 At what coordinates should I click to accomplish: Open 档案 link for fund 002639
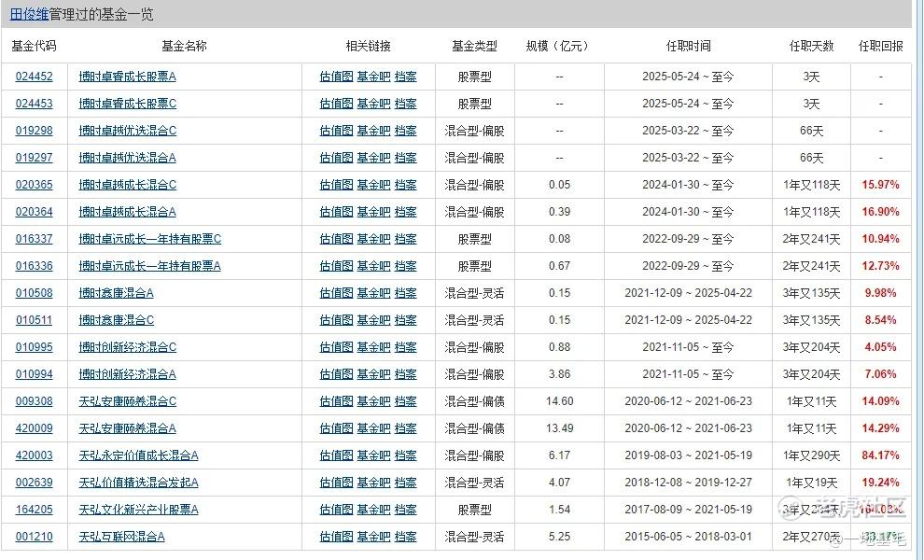point(405,483)
